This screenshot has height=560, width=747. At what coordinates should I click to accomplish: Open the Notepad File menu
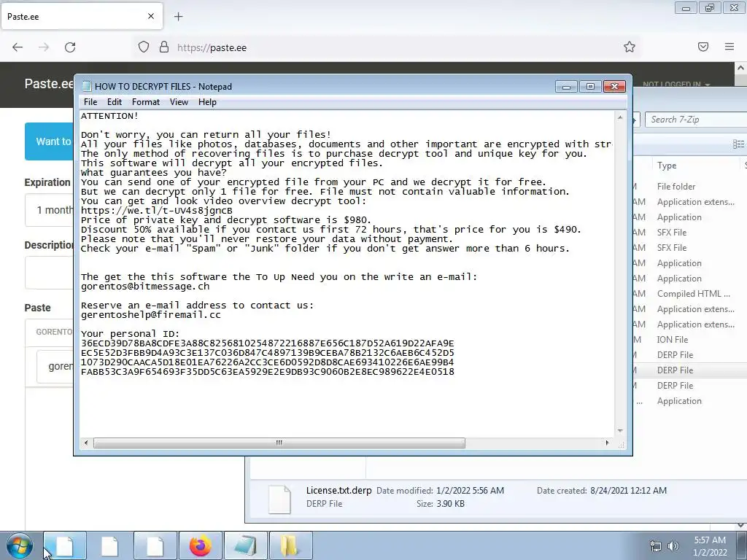(x=90, y=102)
